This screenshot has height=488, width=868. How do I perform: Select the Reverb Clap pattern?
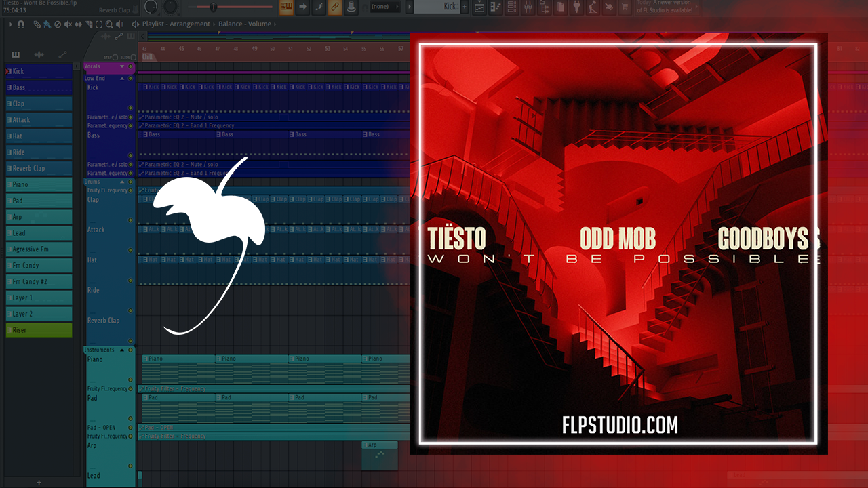tap(39, 169)
